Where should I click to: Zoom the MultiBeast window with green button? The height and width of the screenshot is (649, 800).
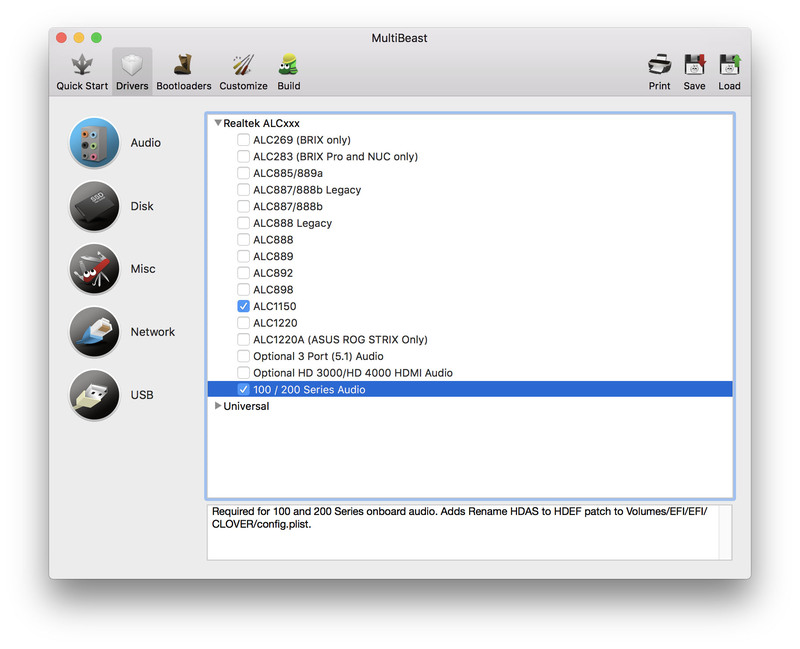[96, 38]
